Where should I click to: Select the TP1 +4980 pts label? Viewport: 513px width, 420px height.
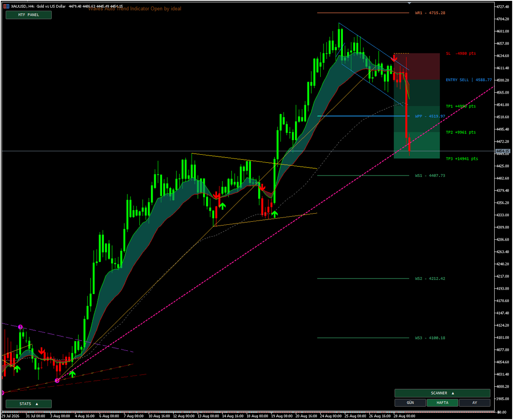461,106
